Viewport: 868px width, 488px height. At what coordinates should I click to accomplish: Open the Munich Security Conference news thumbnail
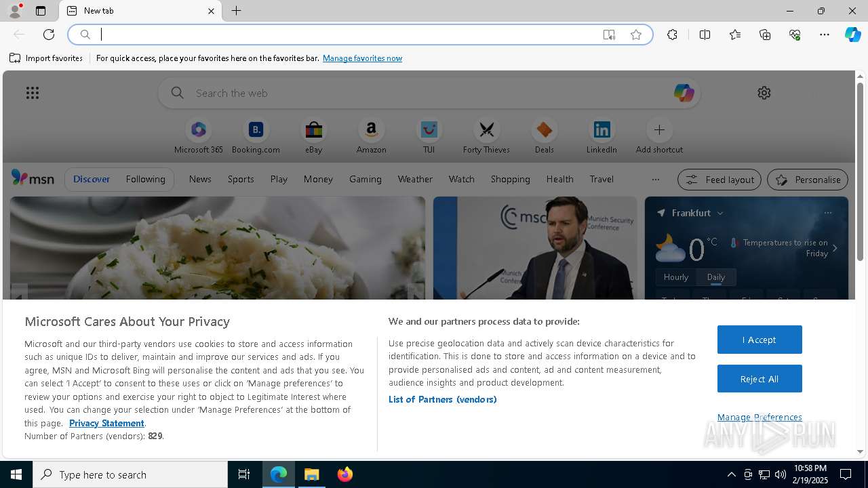point(535,248)
